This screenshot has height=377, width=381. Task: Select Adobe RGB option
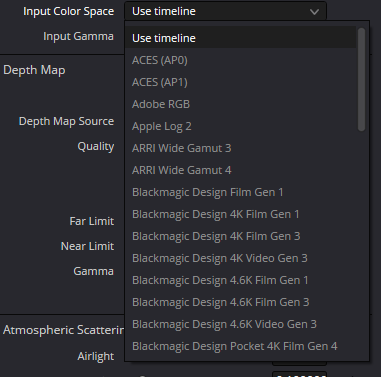coord(241,104)
